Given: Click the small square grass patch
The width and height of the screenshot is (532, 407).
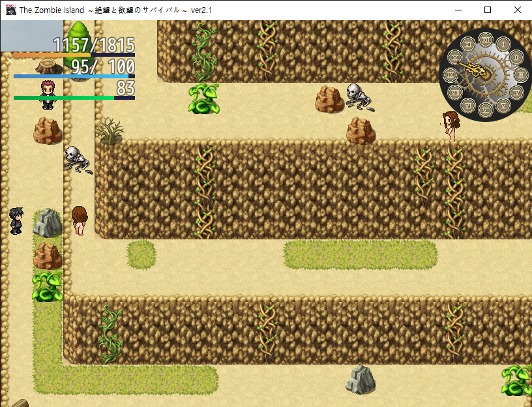Looking at the screenshot, I should (141, 254).
